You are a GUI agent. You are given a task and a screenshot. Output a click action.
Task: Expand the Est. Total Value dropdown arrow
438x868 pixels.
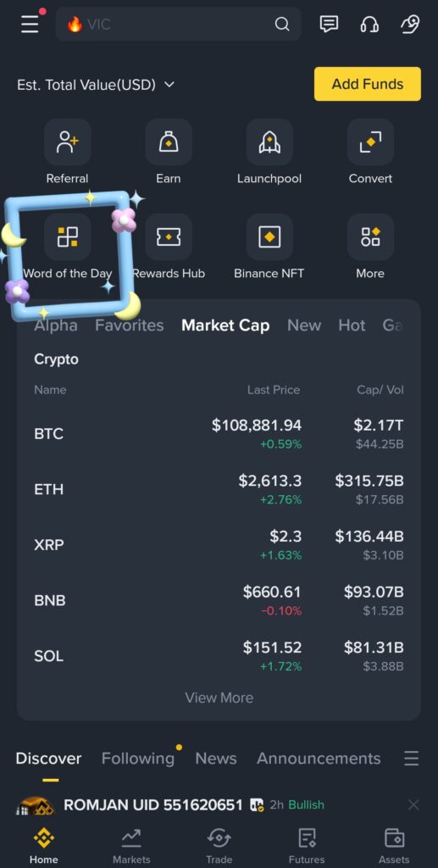point(169,85)
